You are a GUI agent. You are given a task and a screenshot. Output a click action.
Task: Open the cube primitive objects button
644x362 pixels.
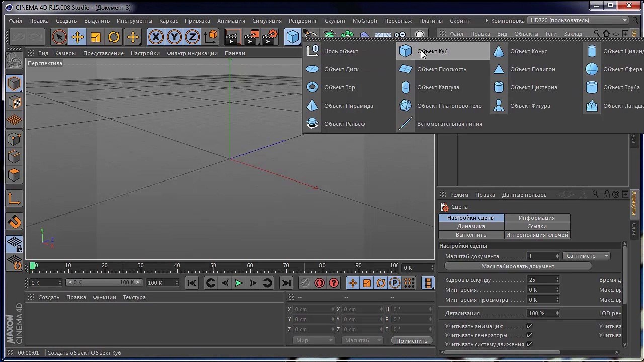[x=292, y=37]
